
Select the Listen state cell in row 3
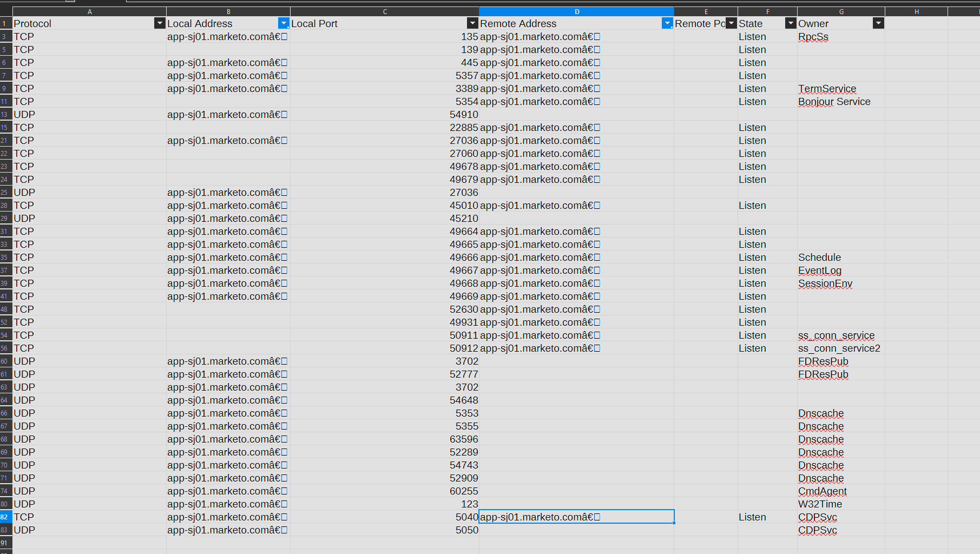pos(767,37)
